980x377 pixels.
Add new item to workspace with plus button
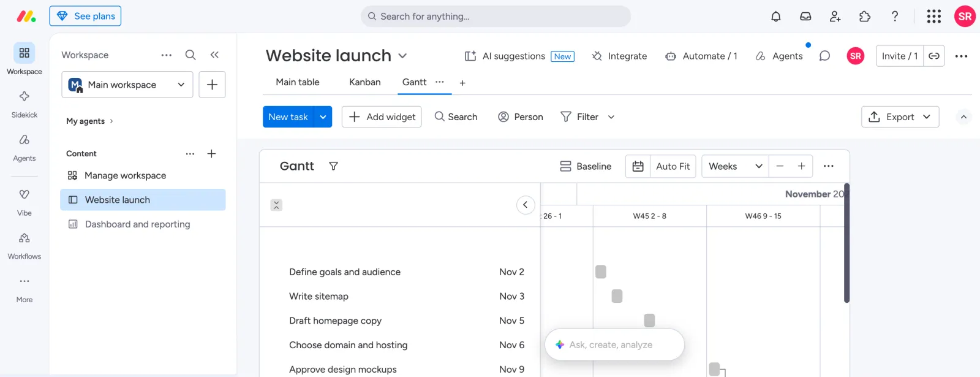tap(212, 85)
